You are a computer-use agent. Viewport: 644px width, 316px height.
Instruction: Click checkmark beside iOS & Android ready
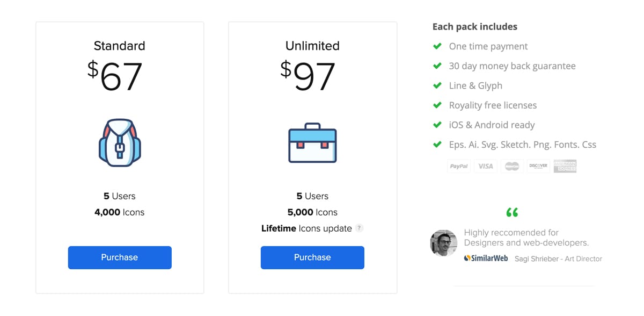click(x=437, y=125)
